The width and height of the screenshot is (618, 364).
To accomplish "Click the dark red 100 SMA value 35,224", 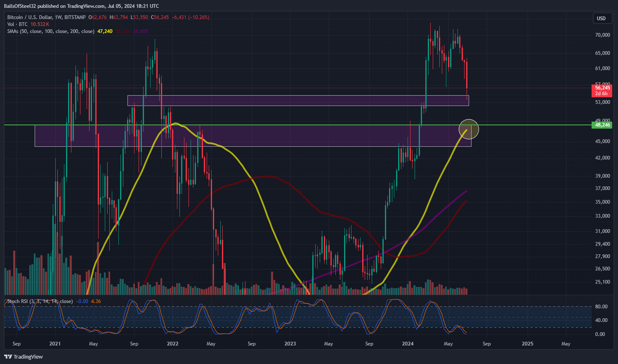I will 123,31.
